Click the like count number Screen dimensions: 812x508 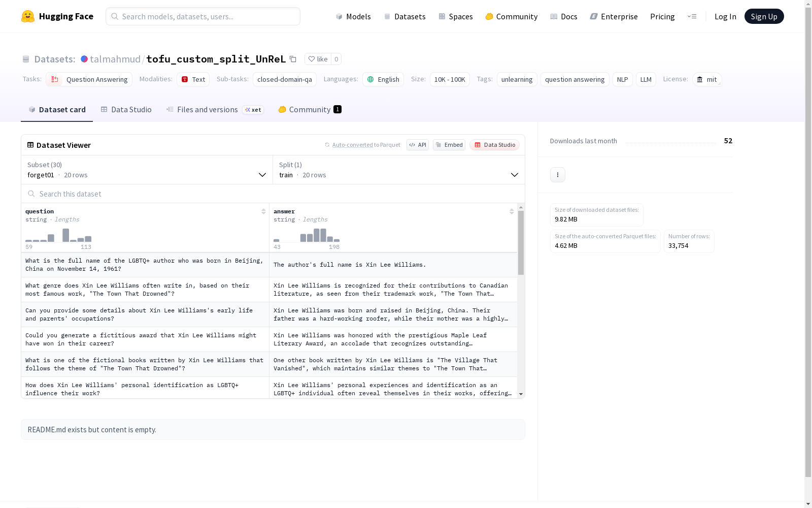[x=336, y=59]
